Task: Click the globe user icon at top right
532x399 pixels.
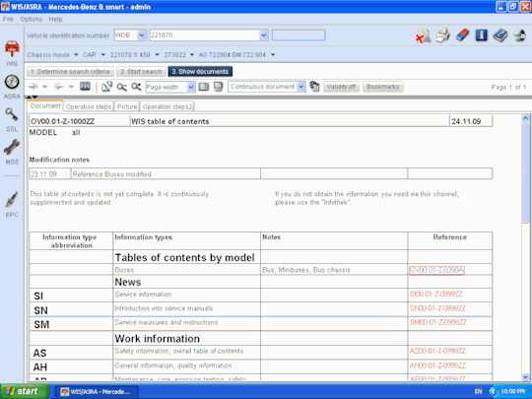Action: 519,35
